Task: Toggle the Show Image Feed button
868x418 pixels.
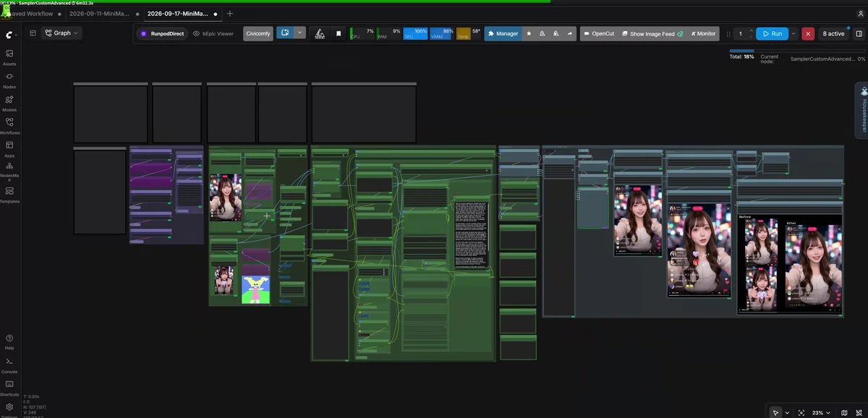Action: coord(652,33)
